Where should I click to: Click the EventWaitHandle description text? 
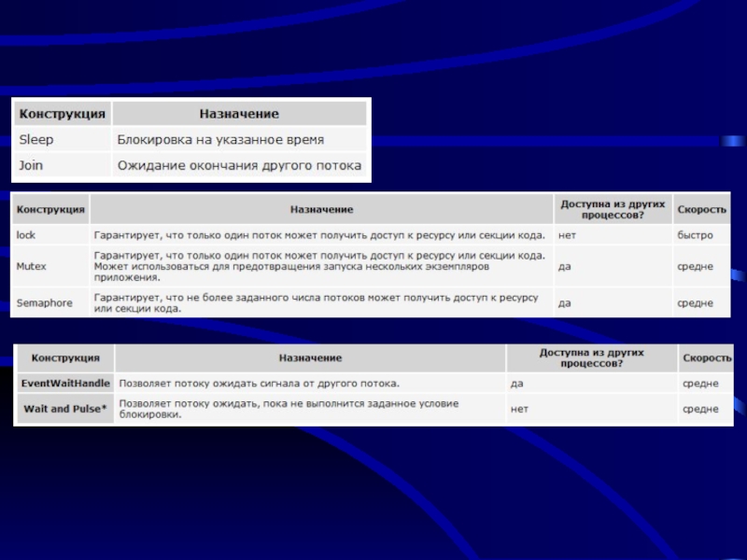pos(260,384)
